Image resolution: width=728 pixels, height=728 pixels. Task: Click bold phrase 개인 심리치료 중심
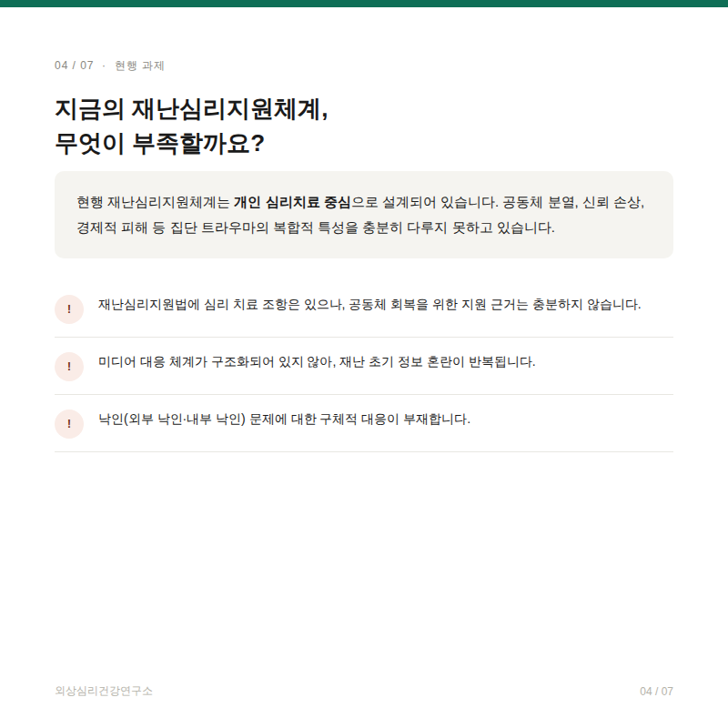coord(292,202)
